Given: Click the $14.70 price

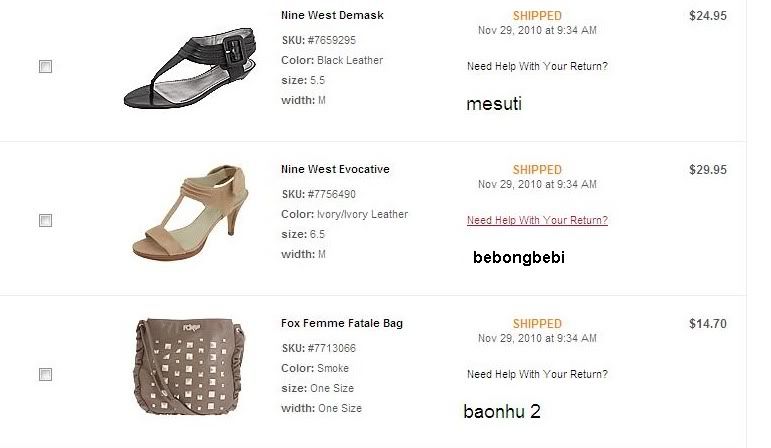Looking at the screenshot, I should [707, 324].
